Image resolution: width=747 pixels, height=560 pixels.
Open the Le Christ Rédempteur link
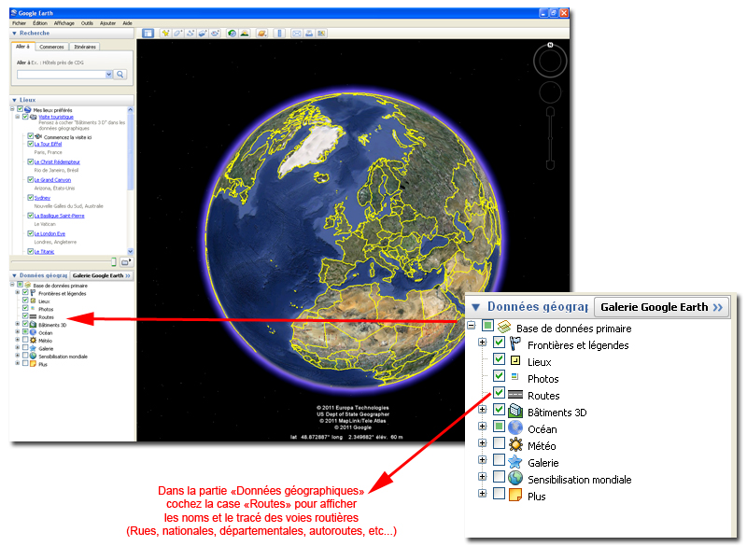click(x=57, y=161)
